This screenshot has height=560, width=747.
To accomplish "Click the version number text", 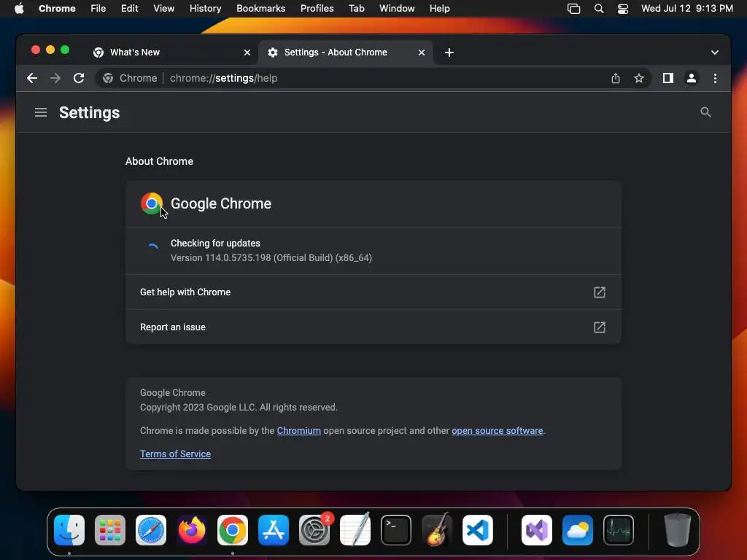I will tap(271, 257).
